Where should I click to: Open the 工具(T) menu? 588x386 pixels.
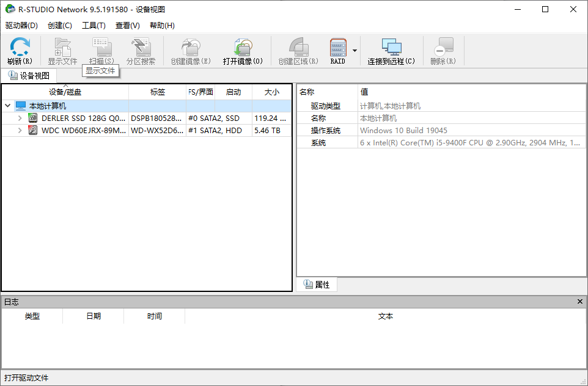[x=93, y=26]
